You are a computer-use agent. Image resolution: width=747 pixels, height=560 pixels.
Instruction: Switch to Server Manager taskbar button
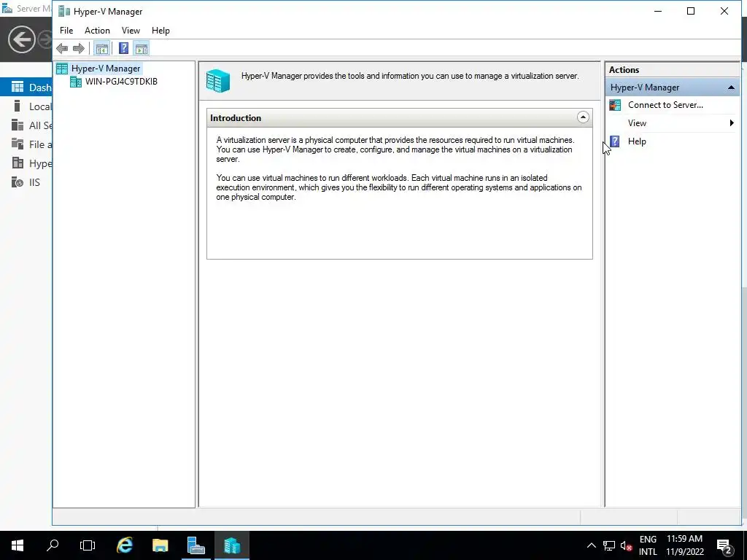[196, 545]
